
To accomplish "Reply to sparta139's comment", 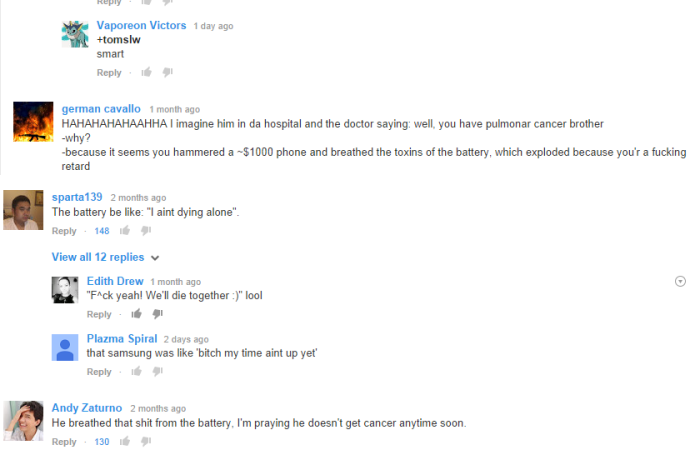I will pos(64,231).
